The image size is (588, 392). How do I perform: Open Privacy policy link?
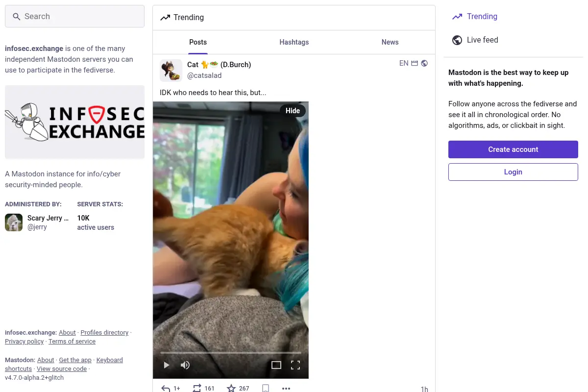(x=24, y=342)
